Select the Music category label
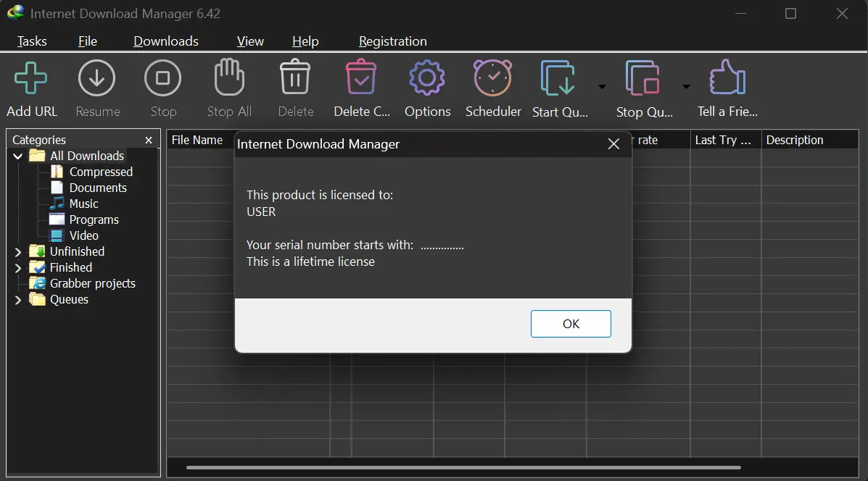868x481 pixels. click(83, 204)
